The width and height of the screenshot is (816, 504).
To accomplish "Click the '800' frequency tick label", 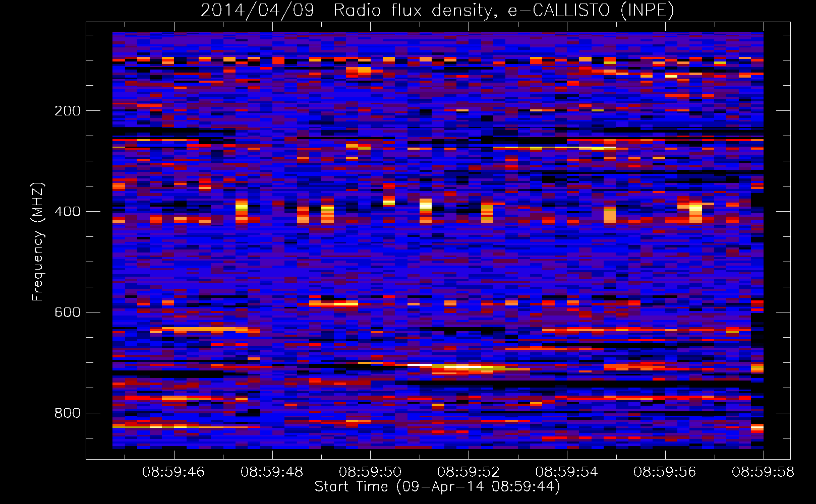I will coord(68,413).
